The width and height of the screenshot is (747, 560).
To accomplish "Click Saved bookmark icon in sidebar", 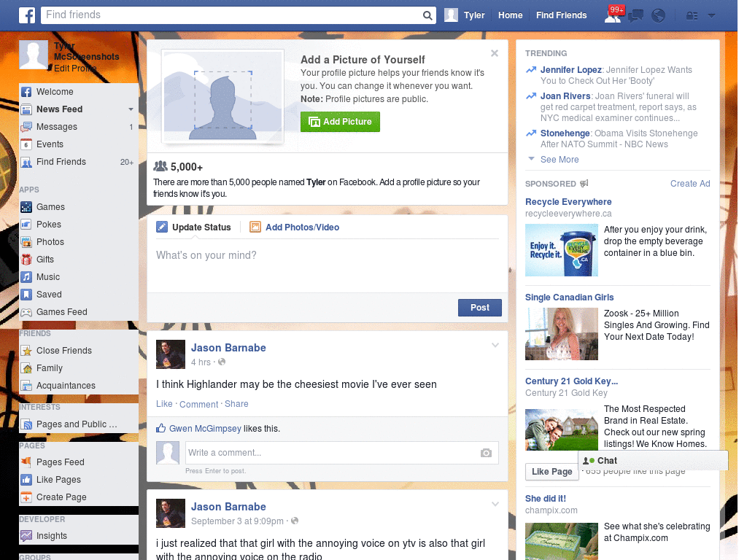I will [x=26, y=295].
